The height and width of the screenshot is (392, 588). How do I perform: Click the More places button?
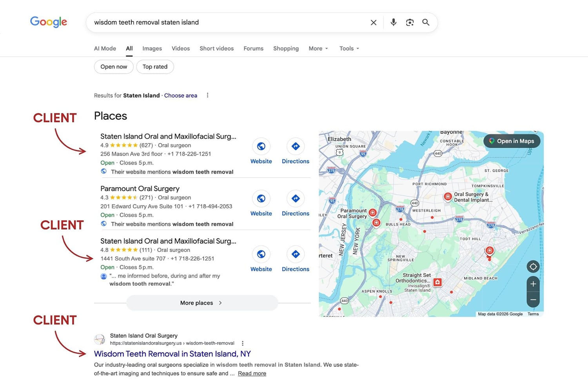pos(202,303)
